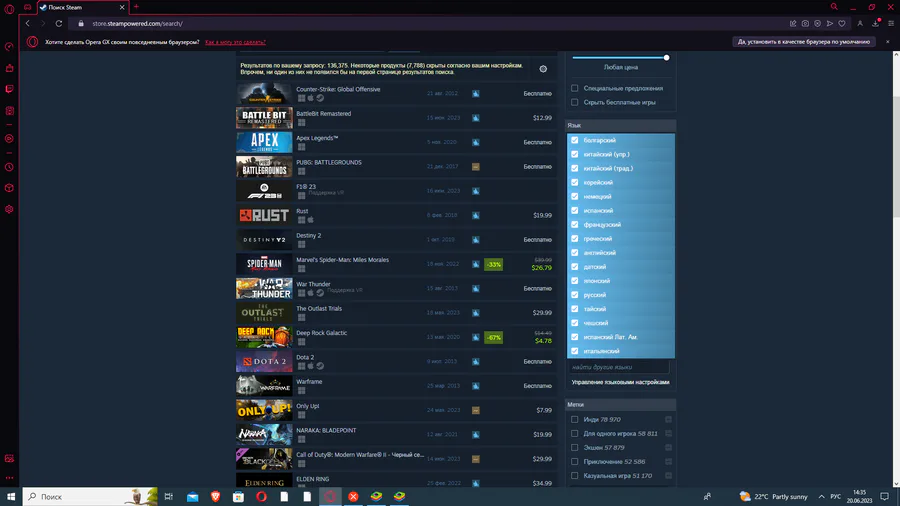
Task: Uncheck the японский language filter
Action: [575, 281]
